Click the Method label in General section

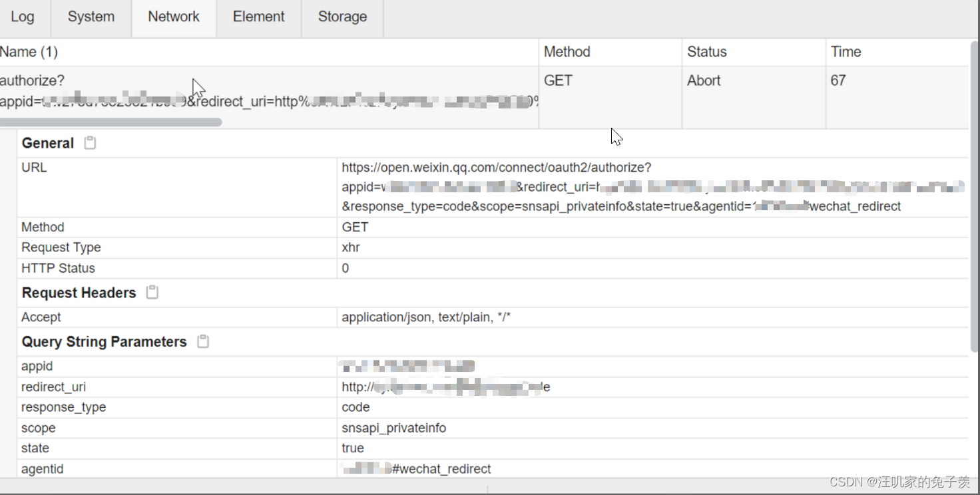pyautogui.click(x=43, y=228)
